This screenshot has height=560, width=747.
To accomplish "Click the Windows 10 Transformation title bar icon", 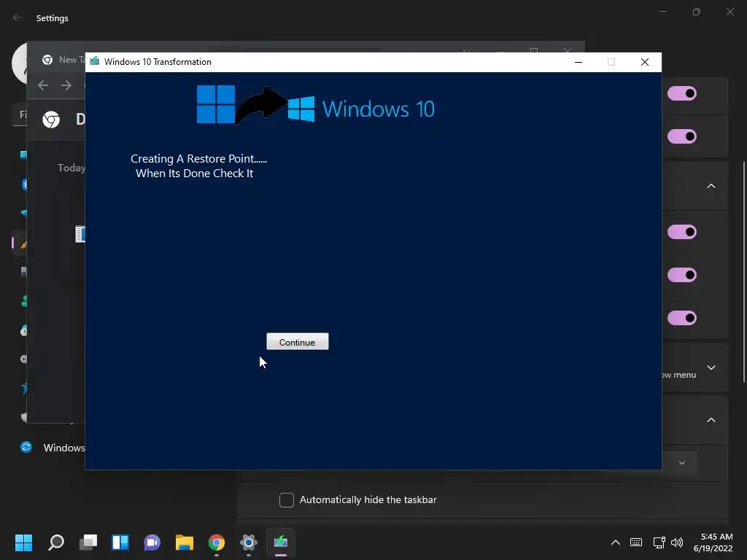I will [x=95, y=61].
